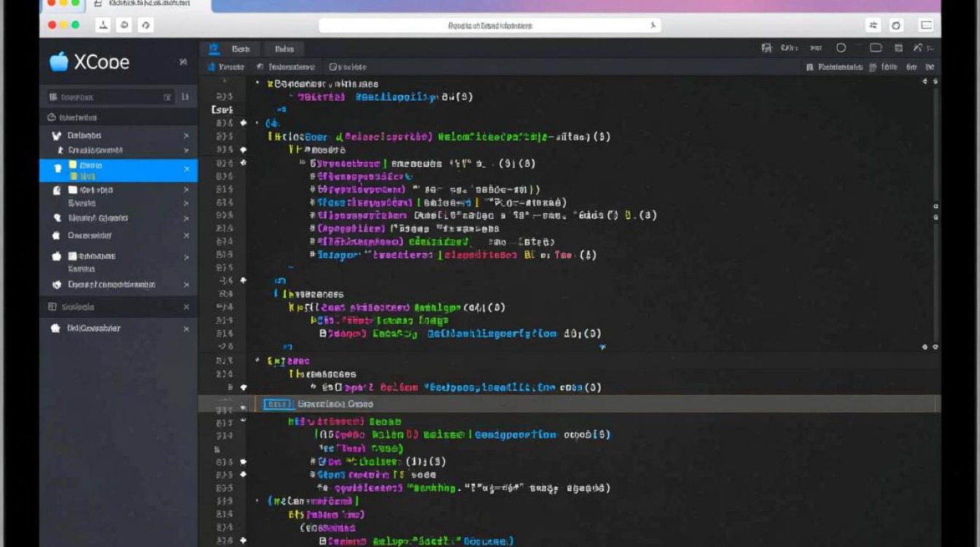Viewport: 980px width, 547px height.
Task: Click the sliders icon at the browser toolbar's right
Action: [874, 26]
